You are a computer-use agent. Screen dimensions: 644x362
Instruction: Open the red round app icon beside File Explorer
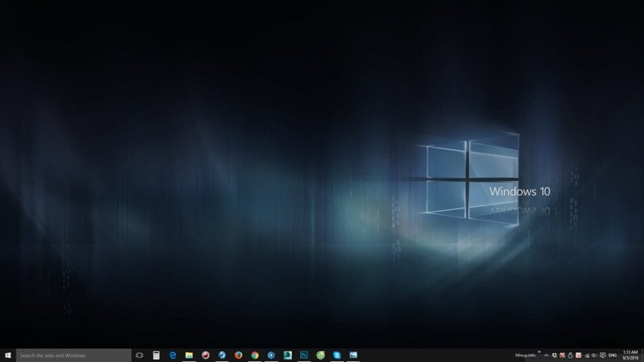pos(205,356)
